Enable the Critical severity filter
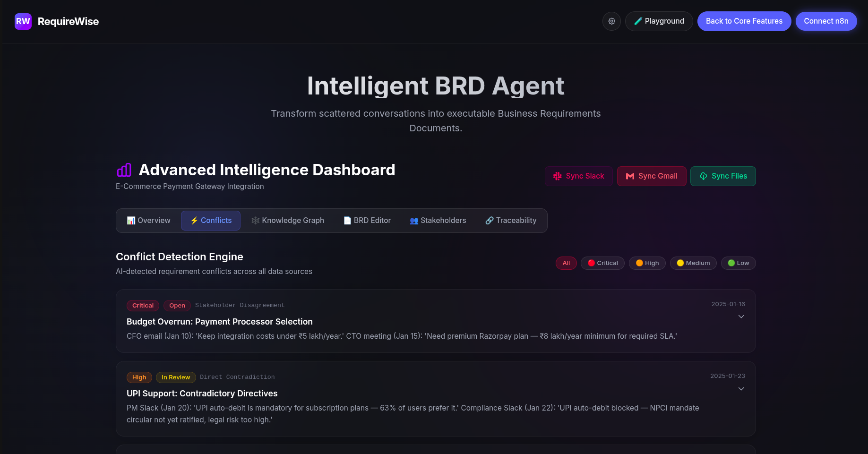The image size is (868, 454). (602, 263)
